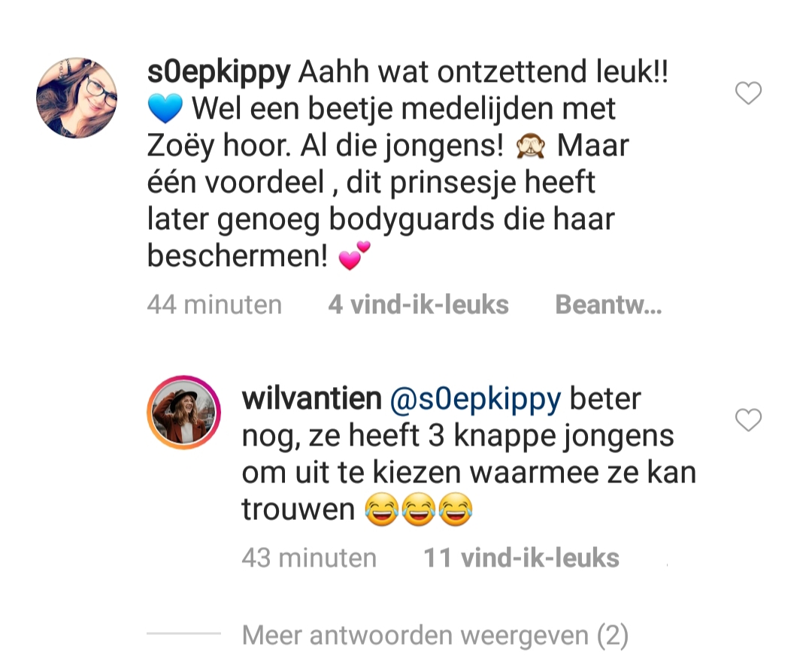Click the 43 minuten timestamp

(x=309, y=558)
